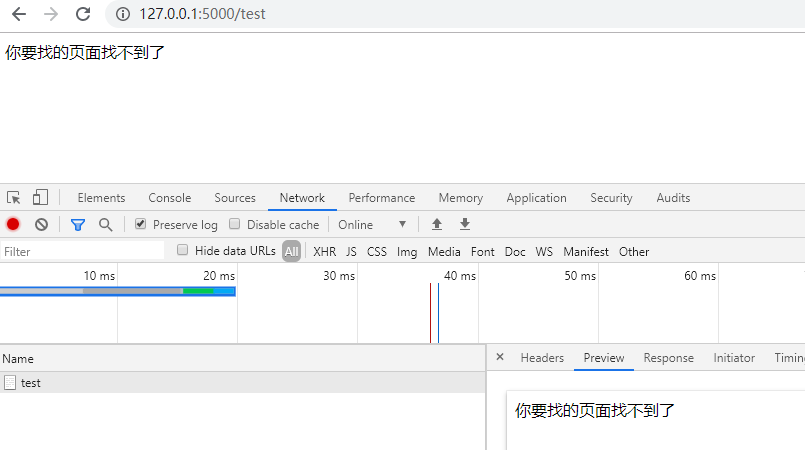Open the Timing tab in details pane

click(790, 358)
